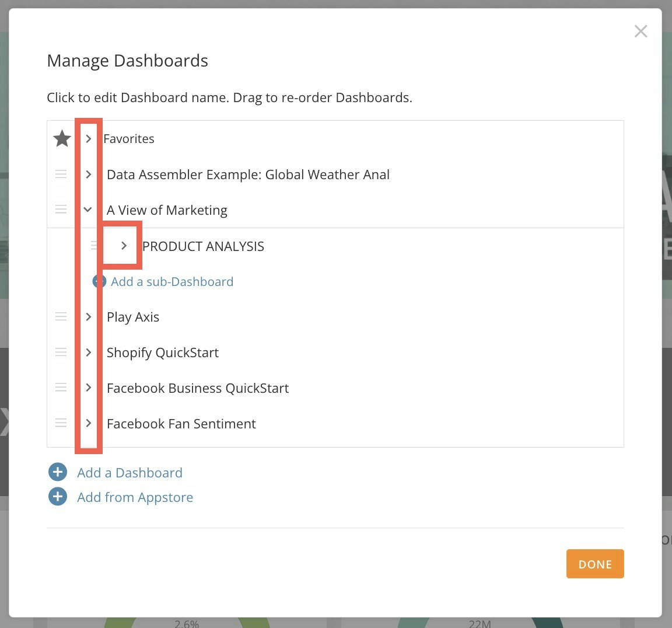Screen dimensions: 672x628
Task: Expand the Data Assembler Example dashboard
Action: (88, 174)
